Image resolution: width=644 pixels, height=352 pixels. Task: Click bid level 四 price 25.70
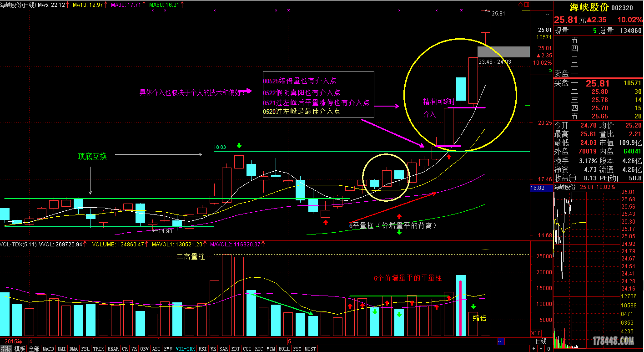pos(599,108)
